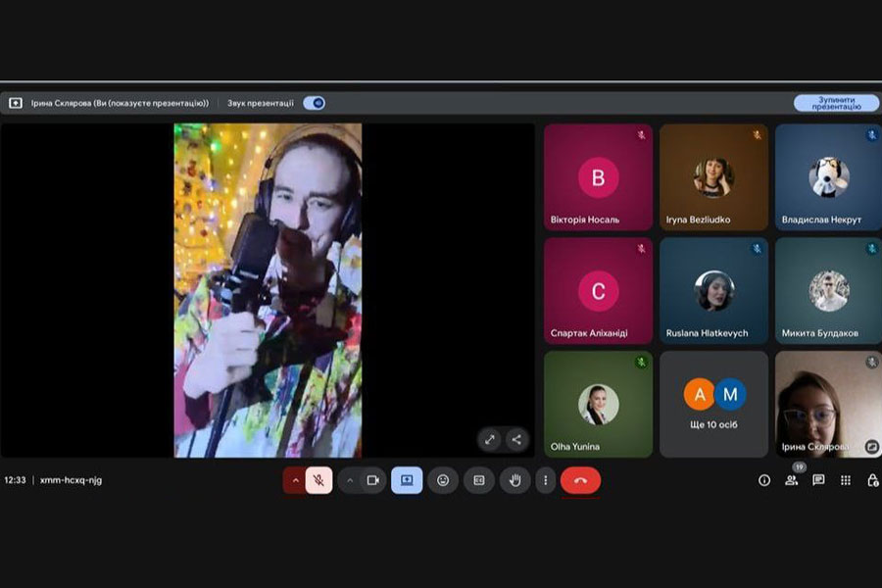Click meeting code xmm-hcxq-njg
Screen dimensions: 882x588
(71, 480)
